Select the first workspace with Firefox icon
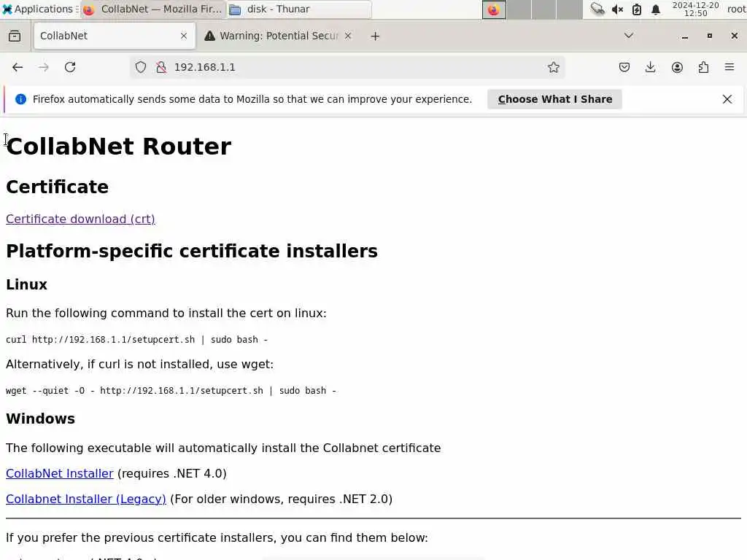Image resolution: width=747 pixels, height=560 pixels. (494, 9)
